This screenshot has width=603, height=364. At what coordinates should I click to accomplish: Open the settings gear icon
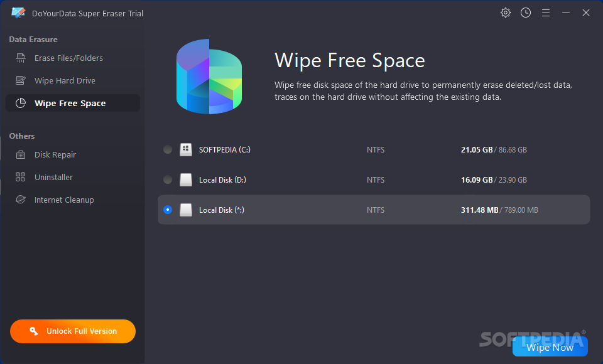coord(505,13)
